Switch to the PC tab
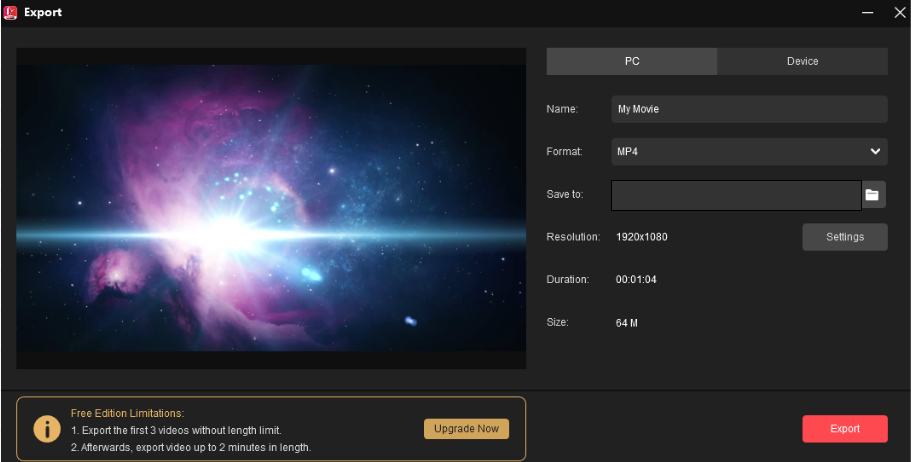The width and height of the screenshot is (911, 462). pyautogui.click(x=632, y=61)
